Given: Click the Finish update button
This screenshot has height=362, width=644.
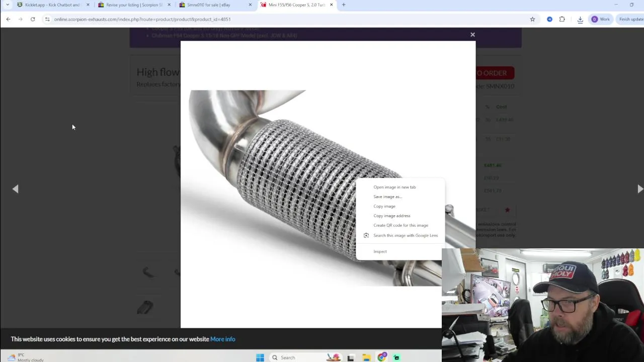Looking at the screenshot, I should [x=631, y=19].
